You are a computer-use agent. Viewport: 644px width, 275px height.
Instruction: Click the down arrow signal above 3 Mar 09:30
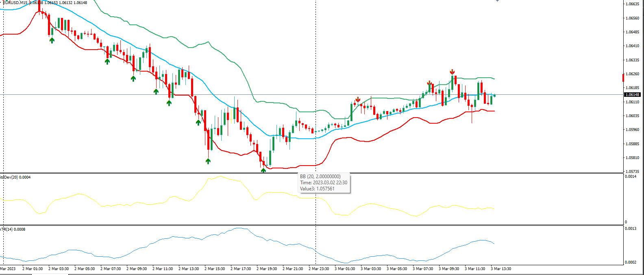(452, 72)
